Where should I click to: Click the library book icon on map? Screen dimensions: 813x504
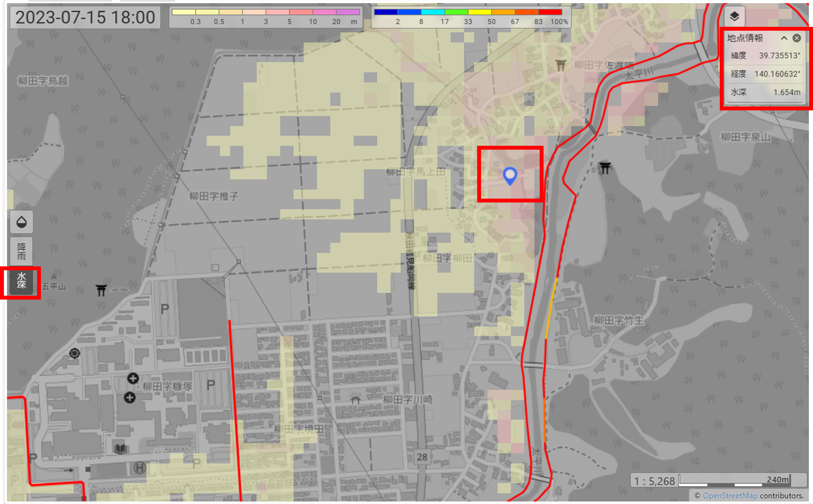120,448
